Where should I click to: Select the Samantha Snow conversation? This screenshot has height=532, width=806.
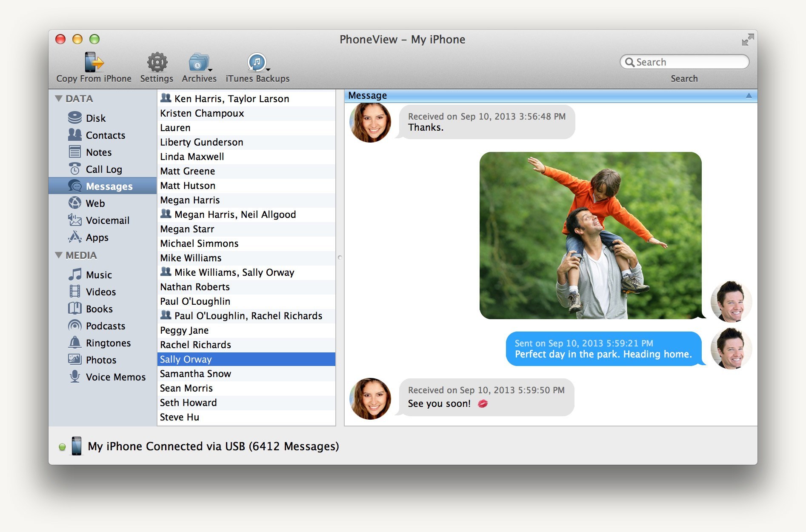click(246, 374)
